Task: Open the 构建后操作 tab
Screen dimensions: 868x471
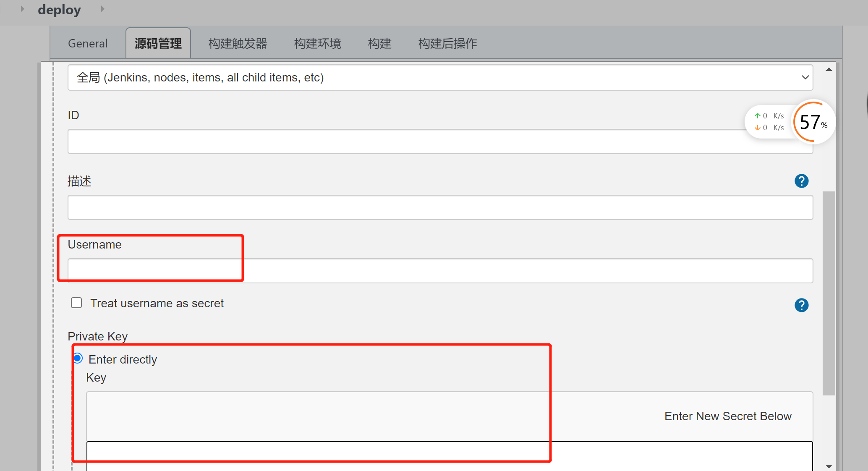Action: [x=447, y=43]
